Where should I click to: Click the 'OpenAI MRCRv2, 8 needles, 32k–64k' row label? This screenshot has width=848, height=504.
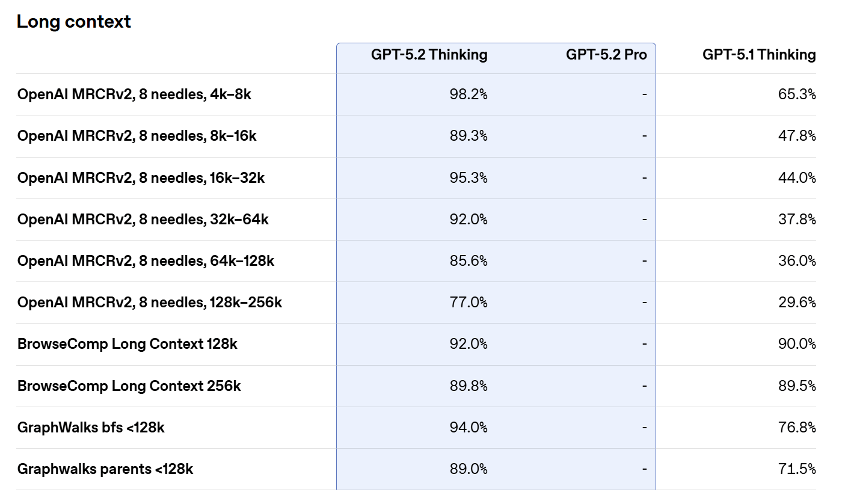pyautogui.click(x=143, y=220)
